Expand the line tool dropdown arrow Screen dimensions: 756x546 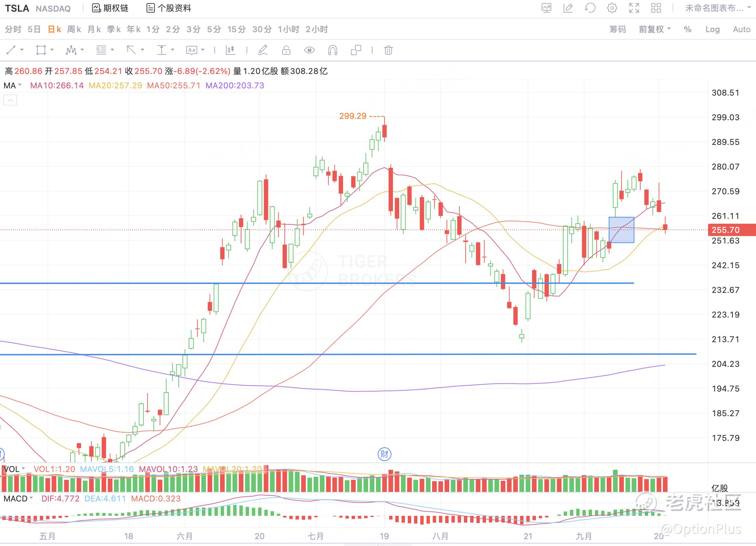coord(22,50)
